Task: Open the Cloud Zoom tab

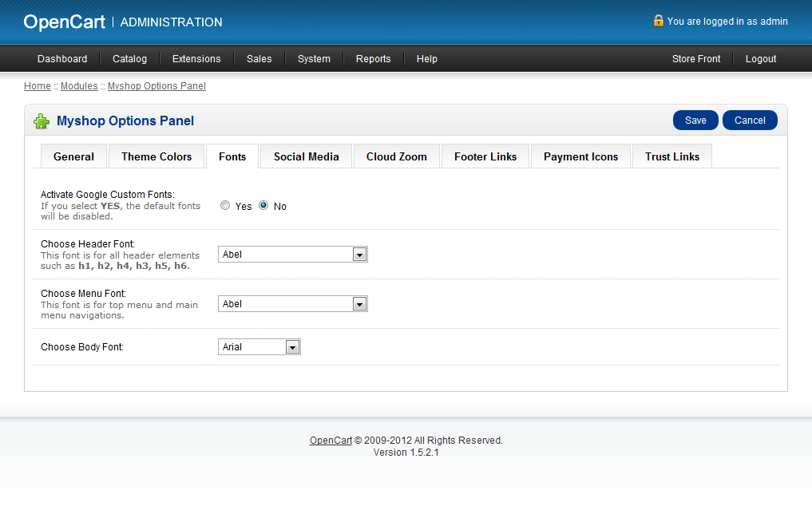Action: pos(397,156)
